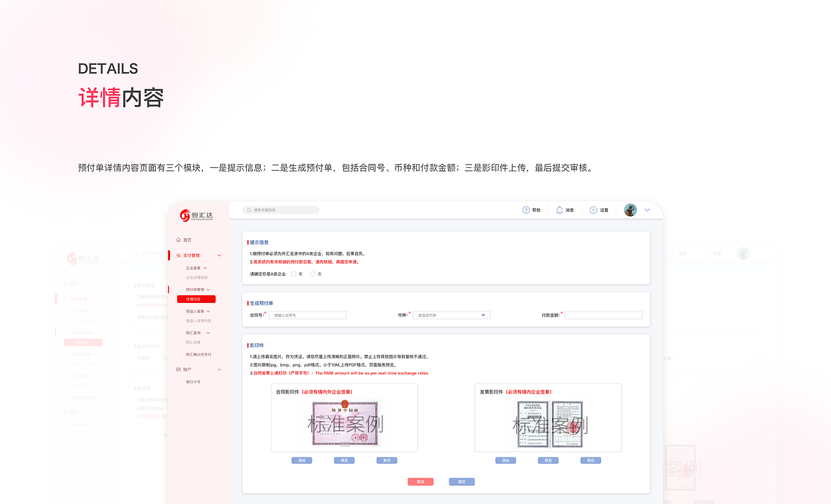Select the 否 radio button for A类企业
The image size is (831, 504).
[x=312, y=274]
